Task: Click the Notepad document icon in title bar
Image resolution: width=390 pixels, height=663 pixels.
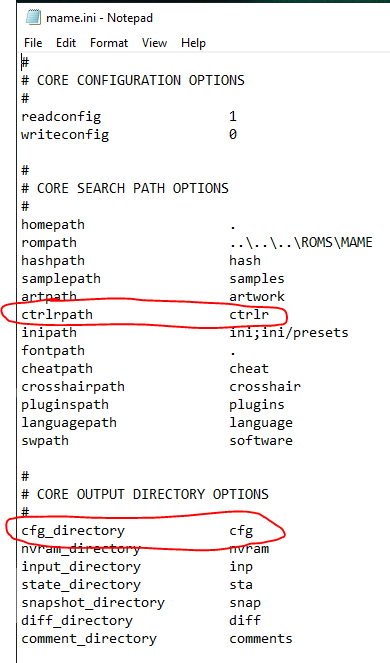Action: click(33, 17)
